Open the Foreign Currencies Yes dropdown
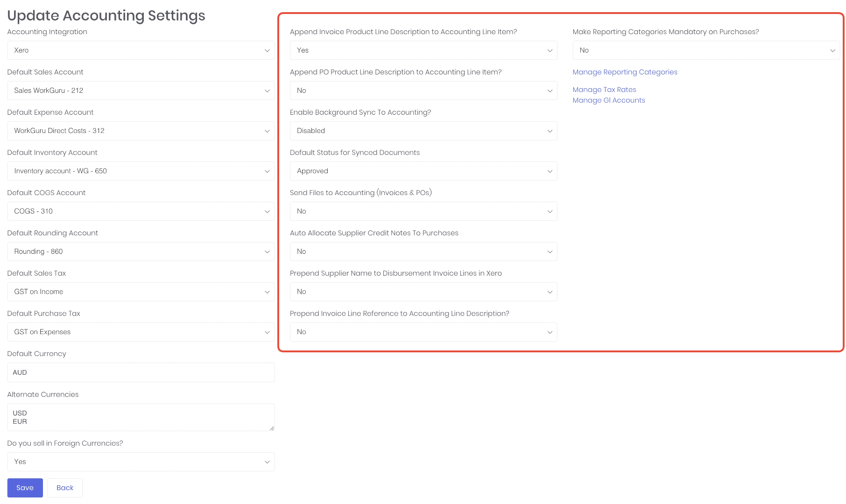Viewport: 846px width, 504px height. tap(141, 462)
